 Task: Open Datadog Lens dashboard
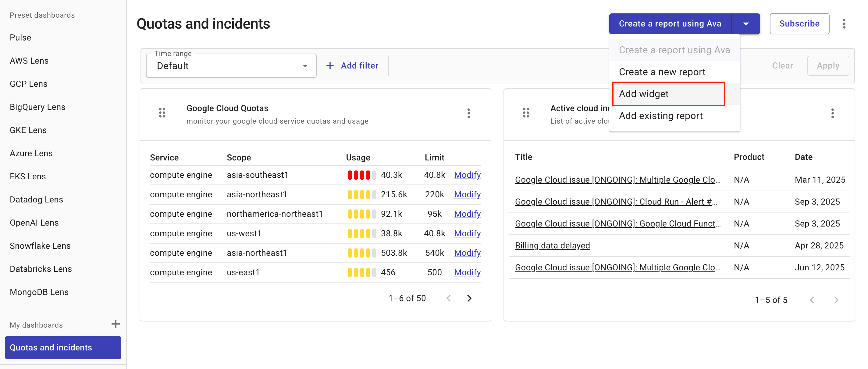point(36,200)
